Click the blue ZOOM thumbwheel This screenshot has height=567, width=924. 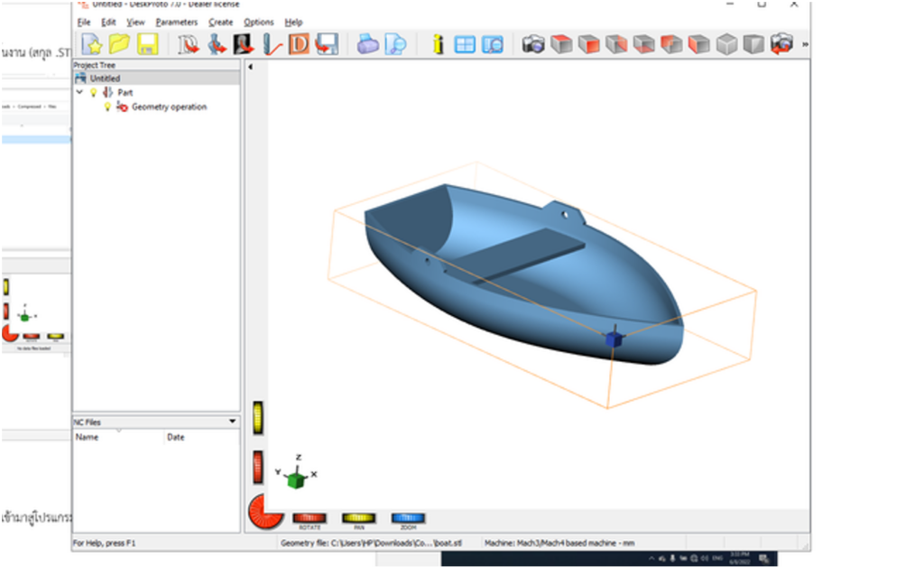tap(408, 518)
